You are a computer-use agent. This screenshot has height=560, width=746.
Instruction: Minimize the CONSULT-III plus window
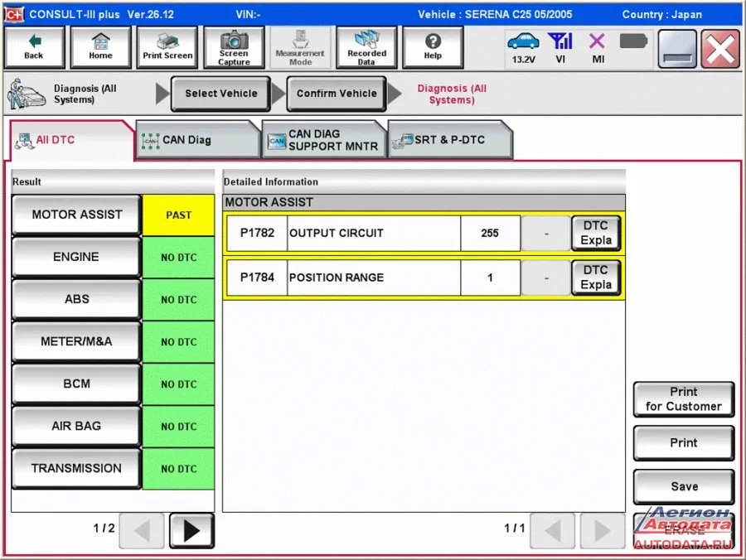(x=677, y=49)
